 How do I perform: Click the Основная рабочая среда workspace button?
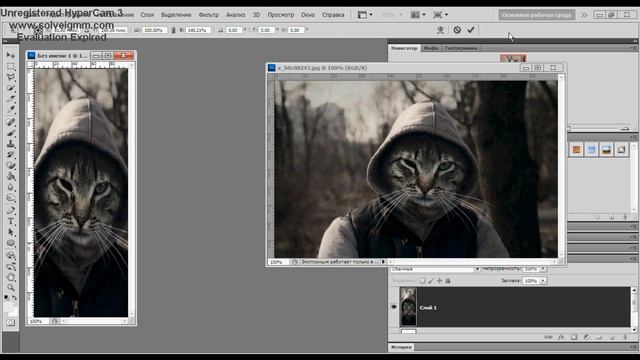pyautogui.click(x=536, y=15)
